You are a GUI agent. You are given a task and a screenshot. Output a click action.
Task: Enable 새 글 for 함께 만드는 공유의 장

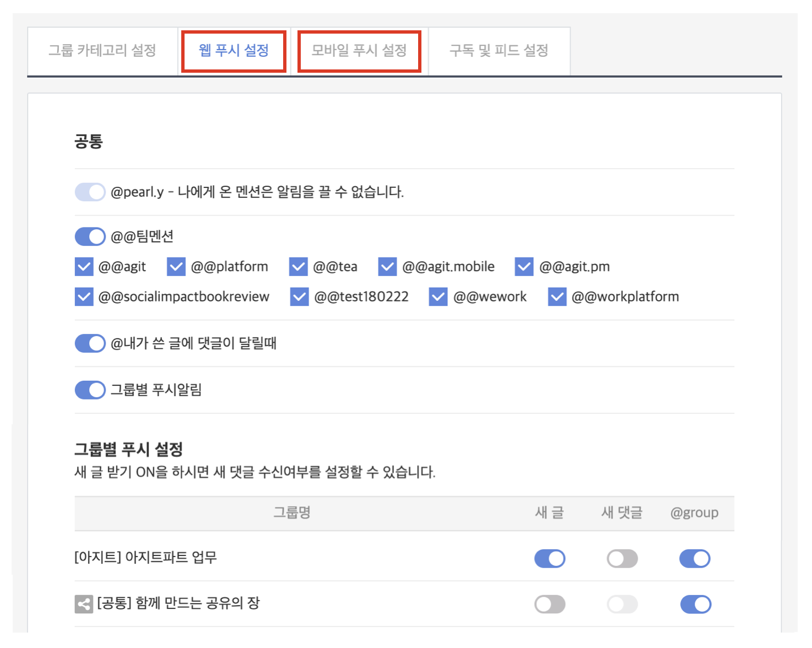(550, 604)
